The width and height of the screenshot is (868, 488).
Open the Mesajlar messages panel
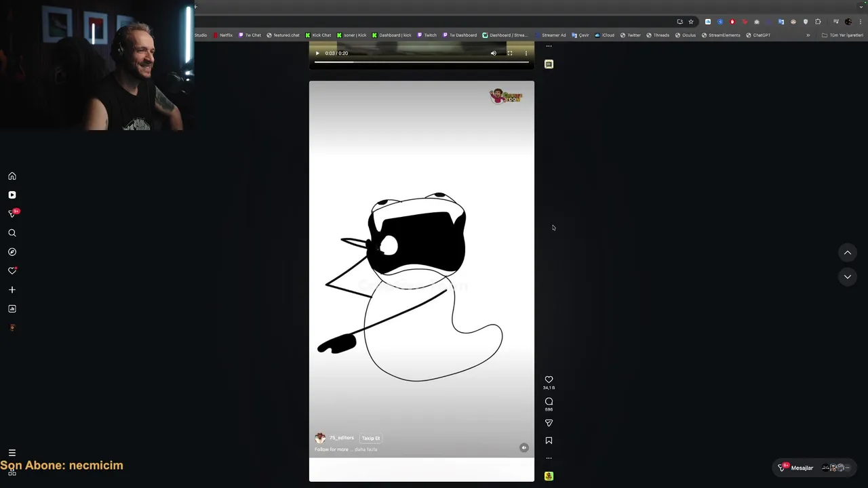tap(814, 468)
